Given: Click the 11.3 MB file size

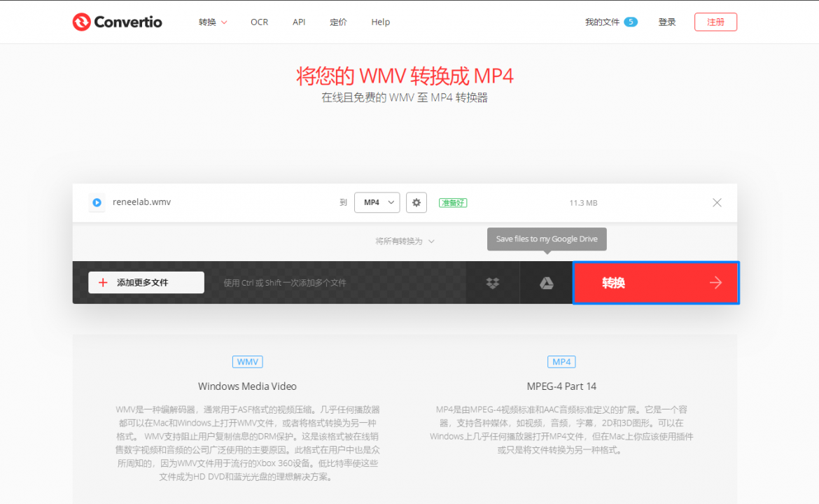Looking at the screenshot, I should tap(583, 202).
